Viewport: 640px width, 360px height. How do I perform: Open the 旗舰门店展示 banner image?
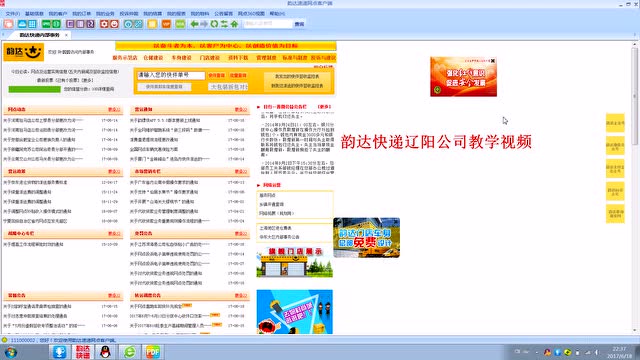coord(295,262)
